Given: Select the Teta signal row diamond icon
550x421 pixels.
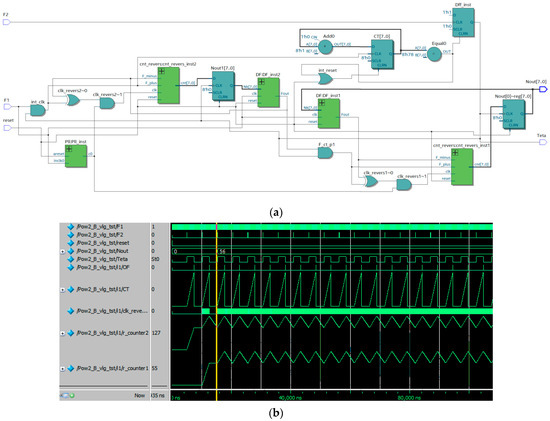Looking at the screenshot, I should (x=71, y=259).
